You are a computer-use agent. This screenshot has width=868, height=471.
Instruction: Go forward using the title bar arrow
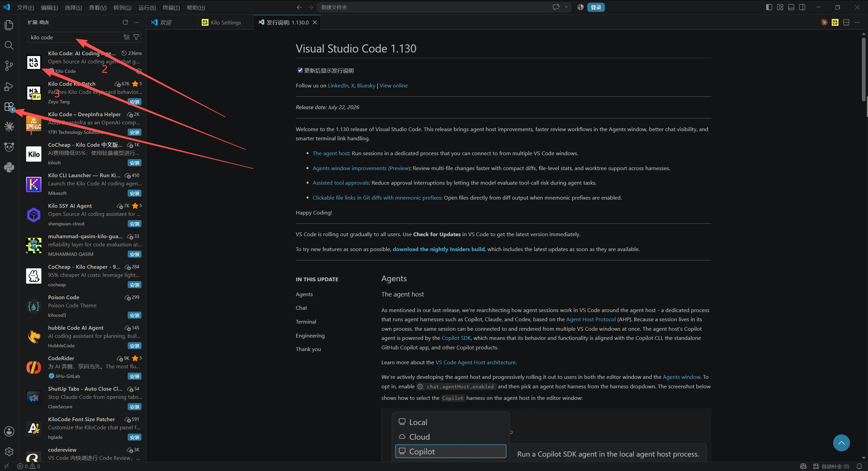click(311, 7)
